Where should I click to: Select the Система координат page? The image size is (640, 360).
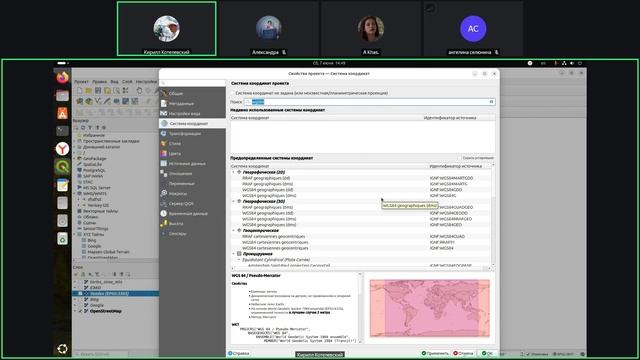coord(192,123)
